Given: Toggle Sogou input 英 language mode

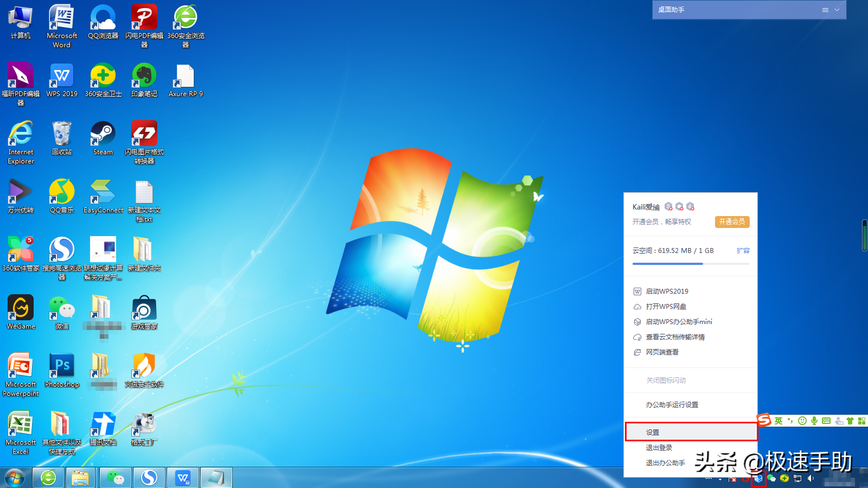Looking at the screenshot, I should pyautogui.click(x=778, y=421).
